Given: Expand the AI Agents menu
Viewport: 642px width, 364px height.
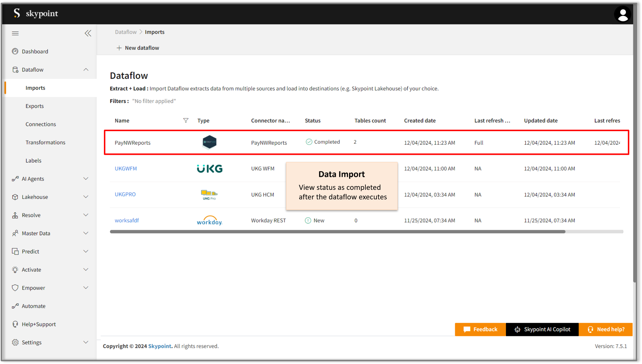Looking at the screenshot, I should pyautogui.click(x=86, y=179).
